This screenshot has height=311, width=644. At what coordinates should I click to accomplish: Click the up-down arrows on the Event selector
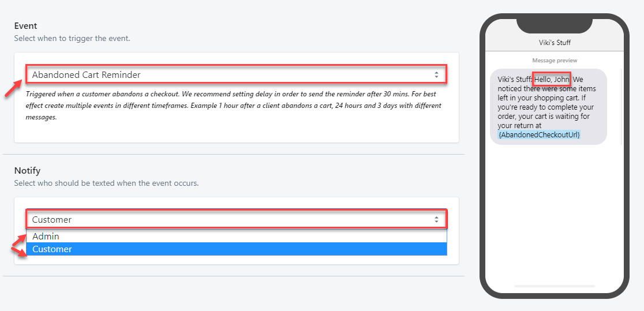tap(436, 75)
